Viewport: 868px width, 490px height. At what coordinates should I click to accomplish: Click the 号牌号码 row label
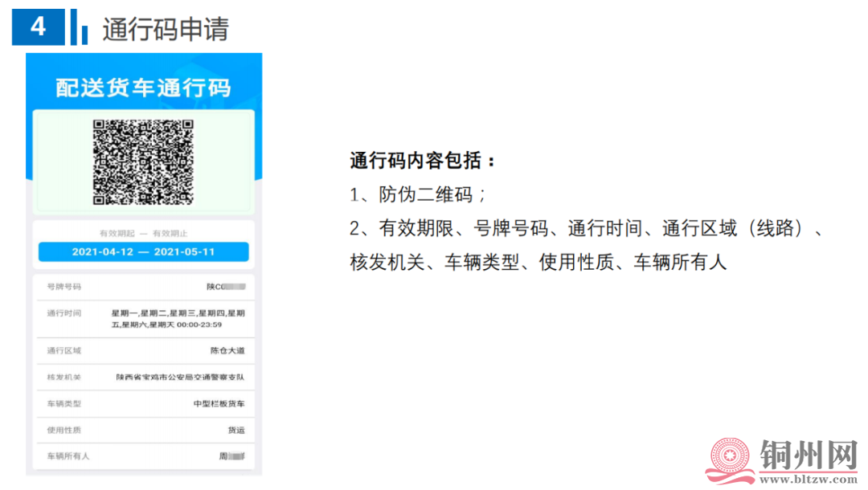(x=63, y=287)
